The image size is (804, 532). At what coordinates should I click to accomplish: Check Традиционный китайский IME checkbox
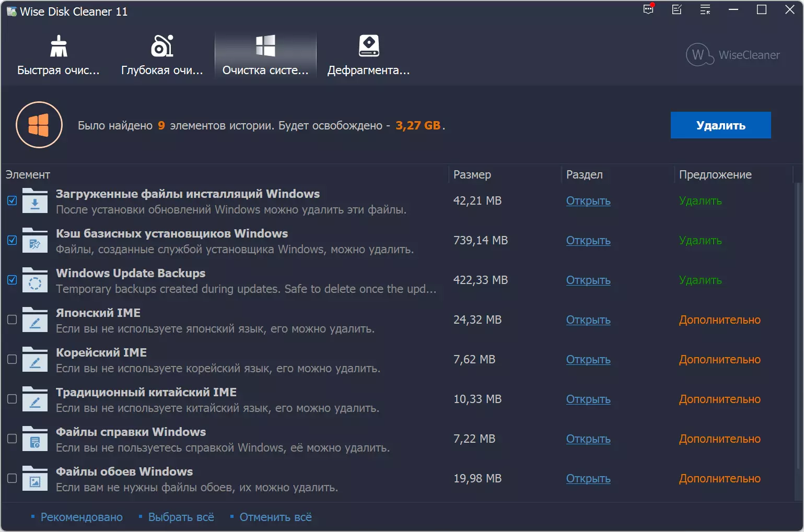point(12,399)
